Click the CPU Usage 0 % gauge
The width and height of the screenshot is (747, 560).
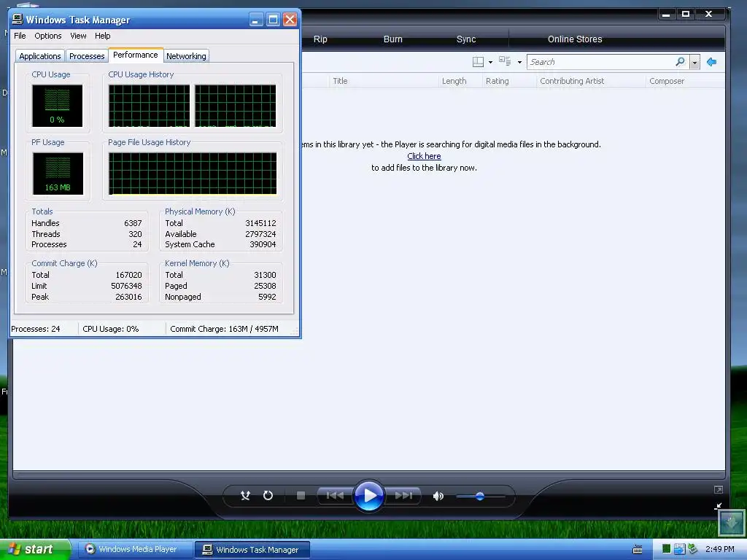[57, 105]
